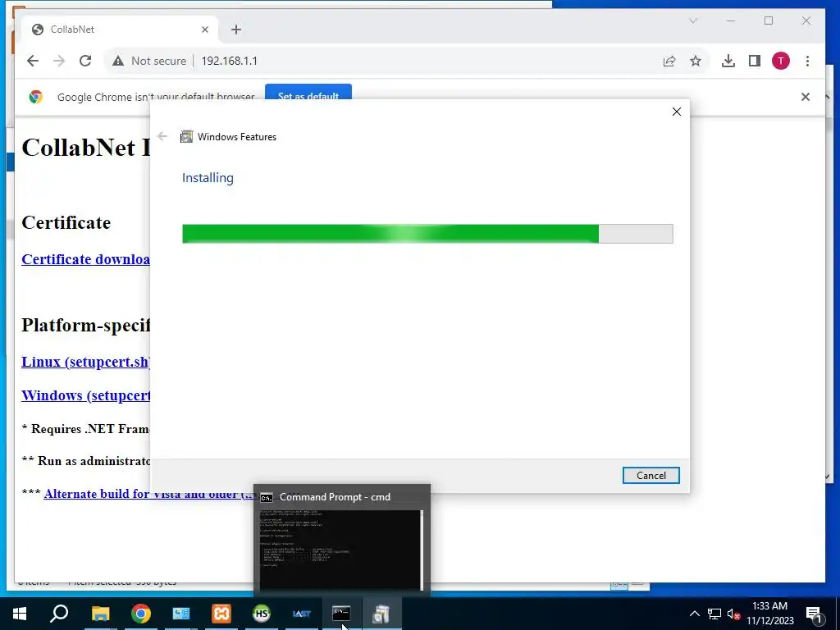Open taskbar search
Screen dimensions: 840x630
(x=59, y=614)
